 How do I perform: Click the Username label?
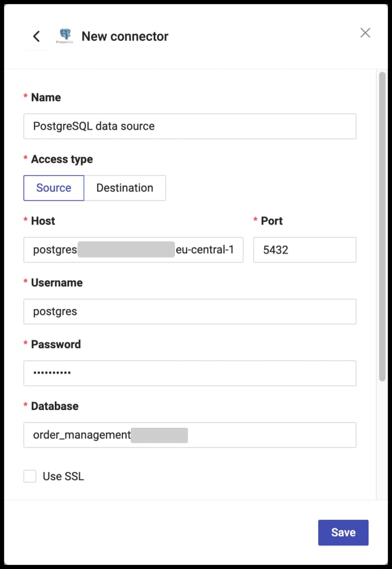click(56, 283)
